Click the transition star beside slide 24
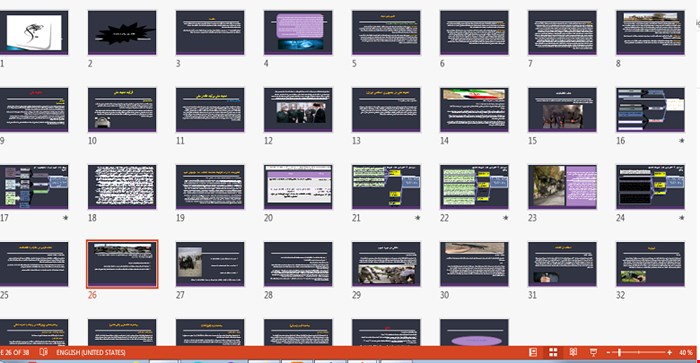Image resolution: width=700 pixels, height=363 pixels. tap(681, 218)
